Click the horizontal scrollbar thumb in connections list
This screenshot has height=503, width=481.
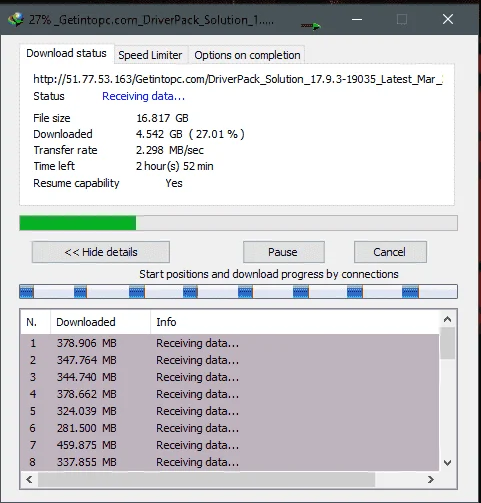(206, 479)
